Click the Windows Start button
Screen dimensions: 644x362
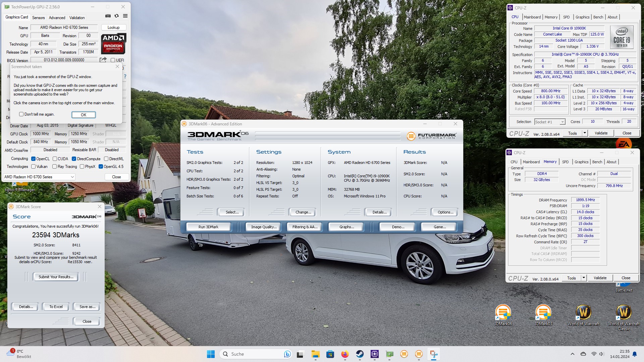pyautogui.click(x=211, y=354)
